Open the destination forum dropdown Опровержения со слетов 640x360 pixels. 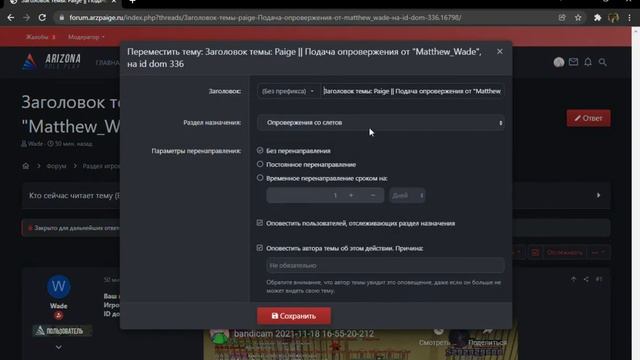(381, 122)
